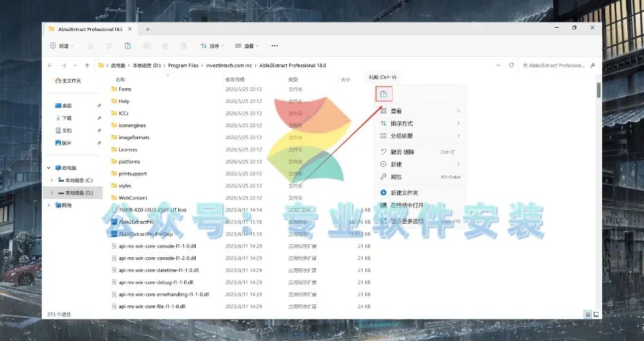
Task: Choose Open in Terminal context entry
Action: pos(420,205)
